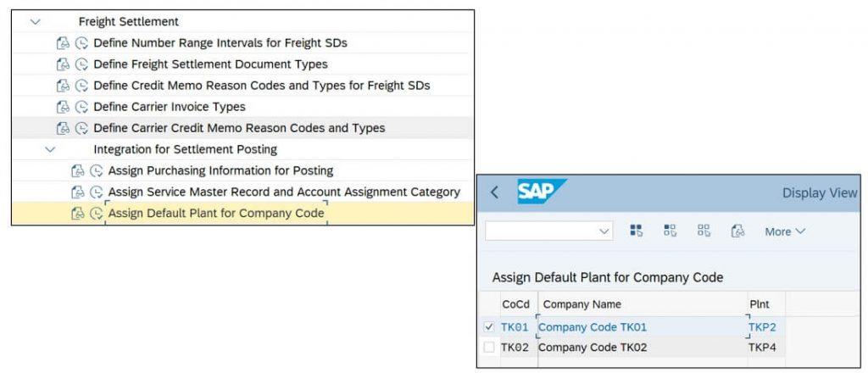The height and width of the screenshot is (373, 868).
Task: Click the back arrow beside SAP logo
Action: pos(494,192)
